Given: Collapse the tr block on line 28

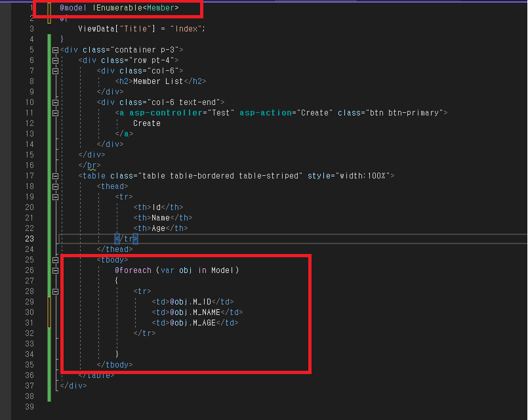Looking at the screenshot, I should [56, 291].
